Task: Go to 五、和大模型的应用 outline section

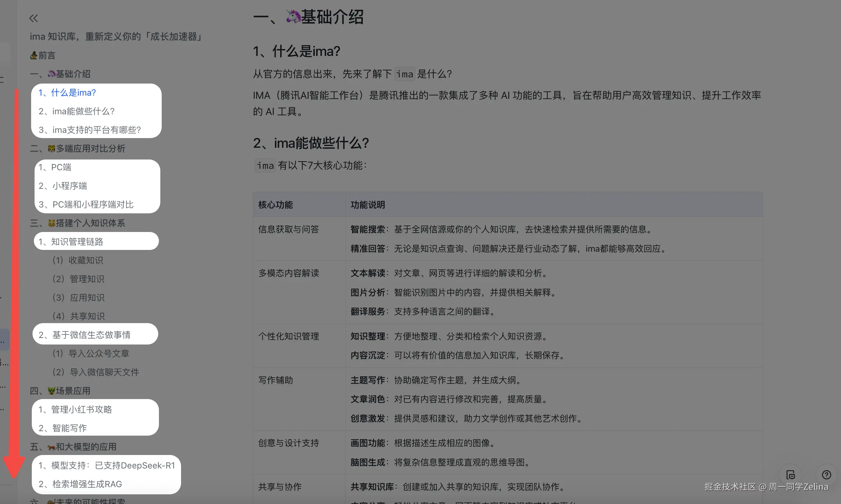Action: point(73,447)
